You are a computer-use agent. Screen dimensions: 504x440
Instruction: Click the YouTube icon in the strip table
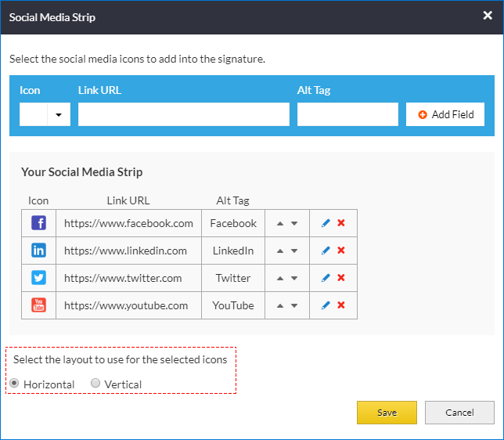coord(38,305)
